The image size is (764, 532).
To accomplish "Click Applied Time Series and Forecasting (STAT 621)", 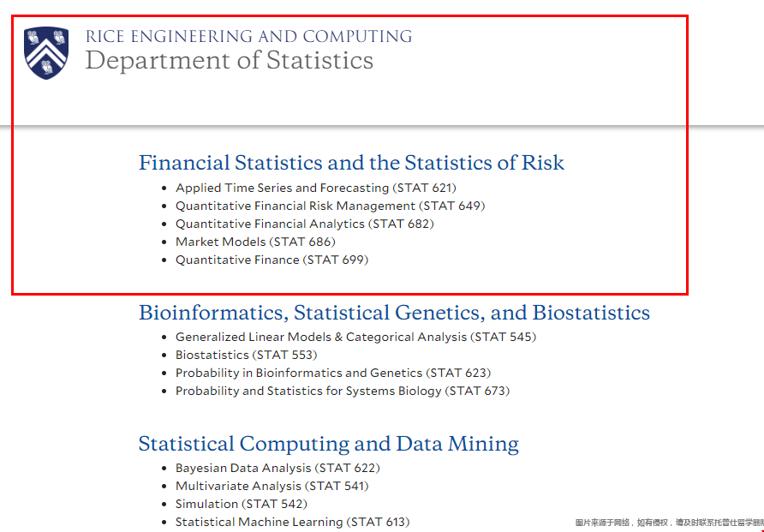I will pyautogui.click(x=316, y=188).
